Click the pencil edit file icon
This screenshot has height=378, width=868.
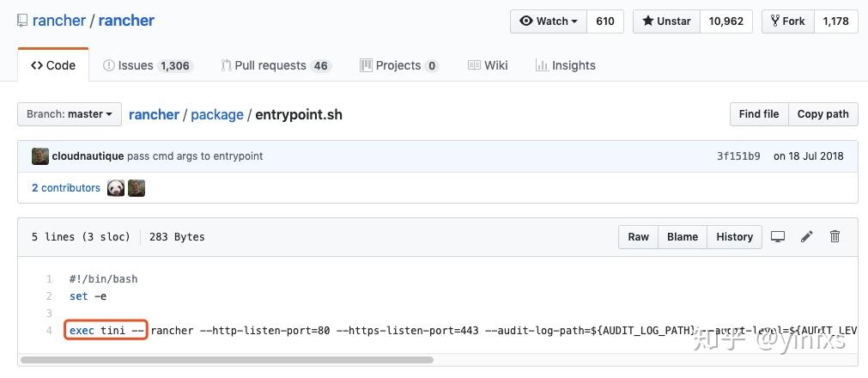[x=806, y=237]
